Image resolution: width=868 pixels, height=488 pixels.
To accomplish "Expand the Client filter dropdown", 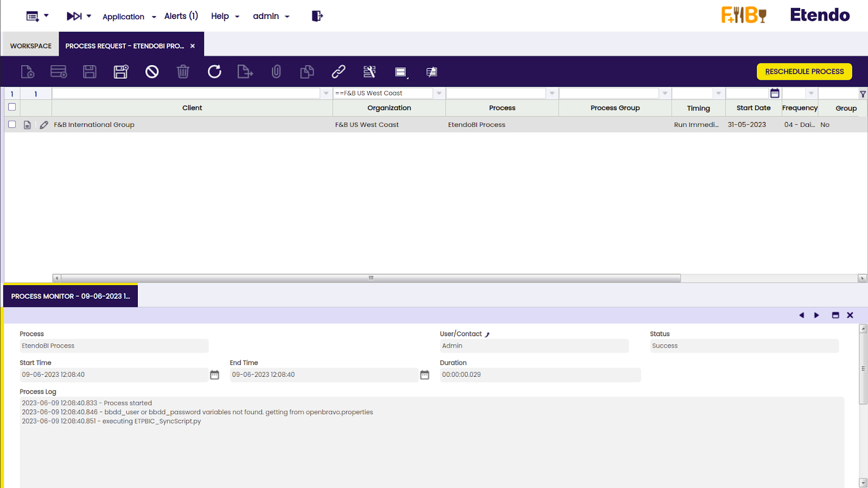I will tap(326, 93).
